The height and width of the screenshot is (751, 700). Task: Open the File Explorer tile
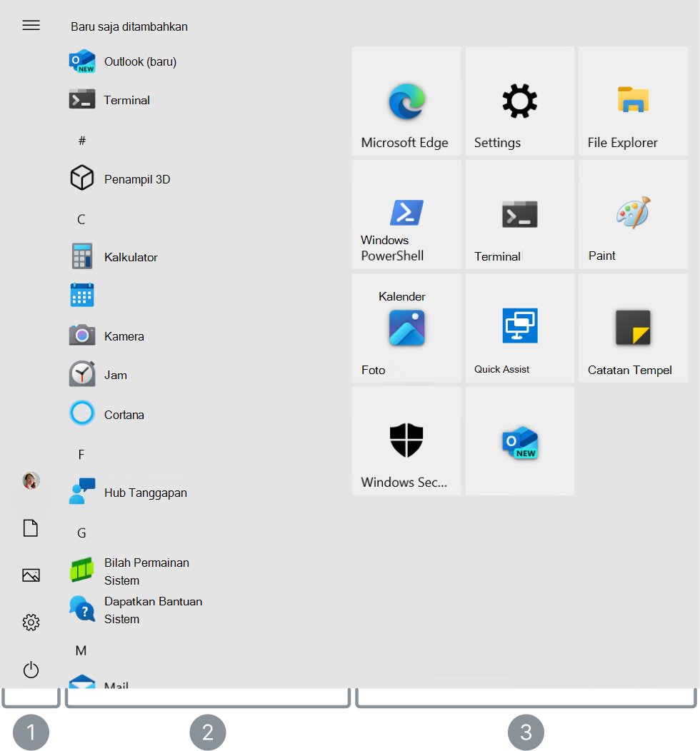click(x=633, y=101)
